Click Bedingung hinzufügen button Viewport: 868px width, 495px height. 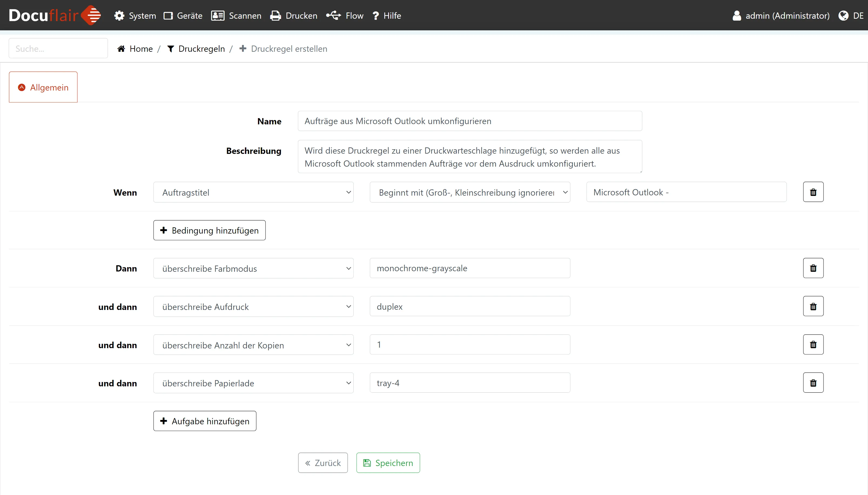[x=209, y=231]
